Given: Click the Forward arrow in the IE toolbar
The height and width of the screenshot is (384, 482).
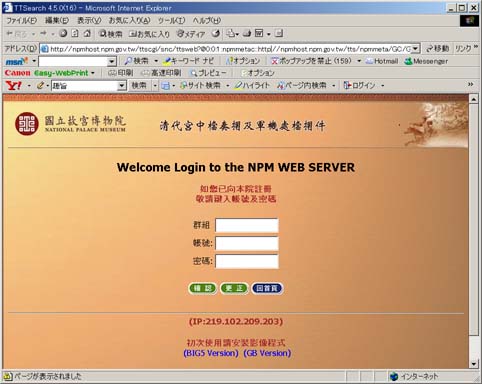Looking at the screenshot, I should [43, 33].
